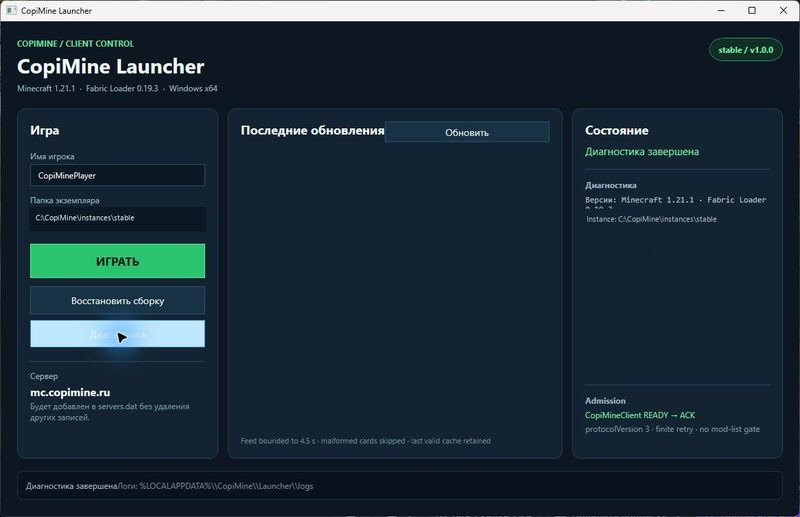Screen dimensions: 800x517
Task: Click the Логи: %LOCALAPPDATA% path in the bottom bar
Action: tap(216, 486)
